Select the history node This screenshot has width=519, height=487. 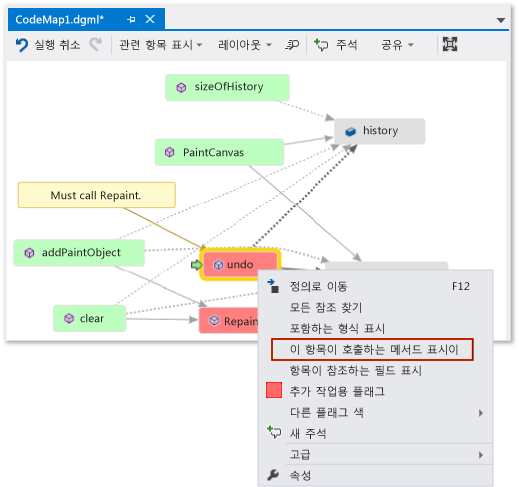(380, 131)
